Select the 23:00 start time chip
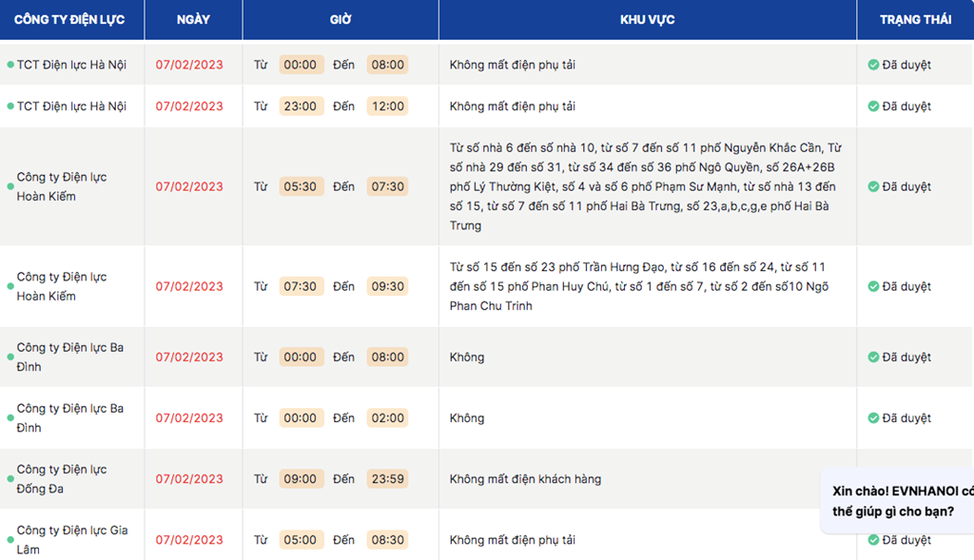Image resolution: width=974 pixels, height=560 pixels. point(301,106)
